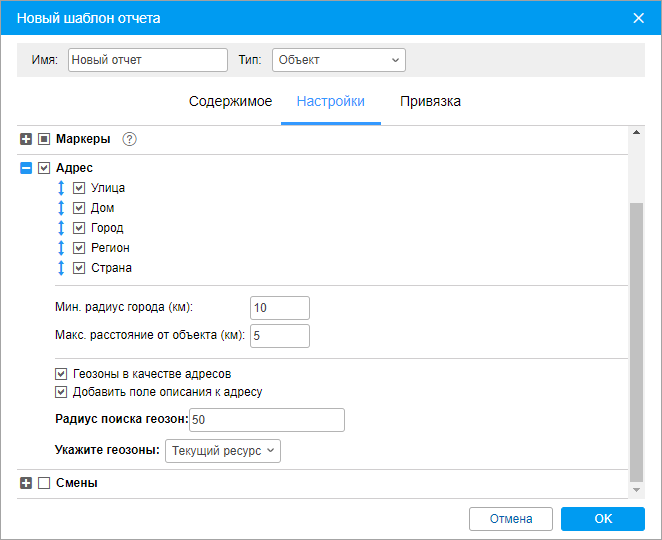
Task: Click scrollbar down arrow in settings list
Action: (x=634, y=490)
